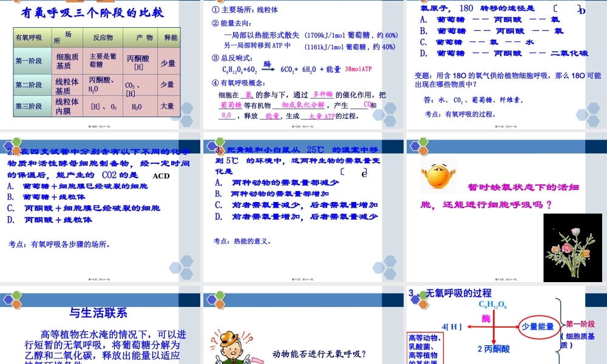The width and height of the screenshot is (607, 364).
Task: Click option C. 前者需氧量减少，后者需氧量增加
Action: point(296,205)
